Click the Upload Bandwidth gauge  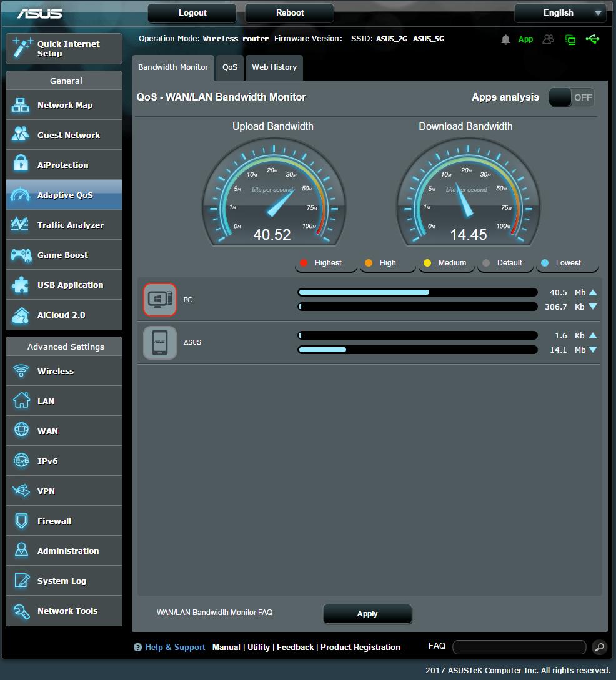tap(274, 192)
